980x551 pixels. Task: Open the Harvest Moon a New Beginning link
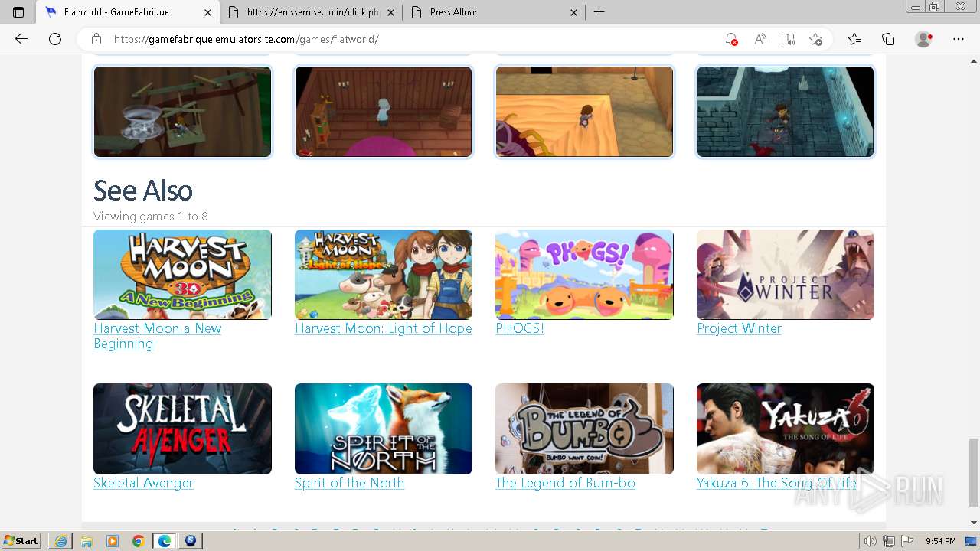158,336
